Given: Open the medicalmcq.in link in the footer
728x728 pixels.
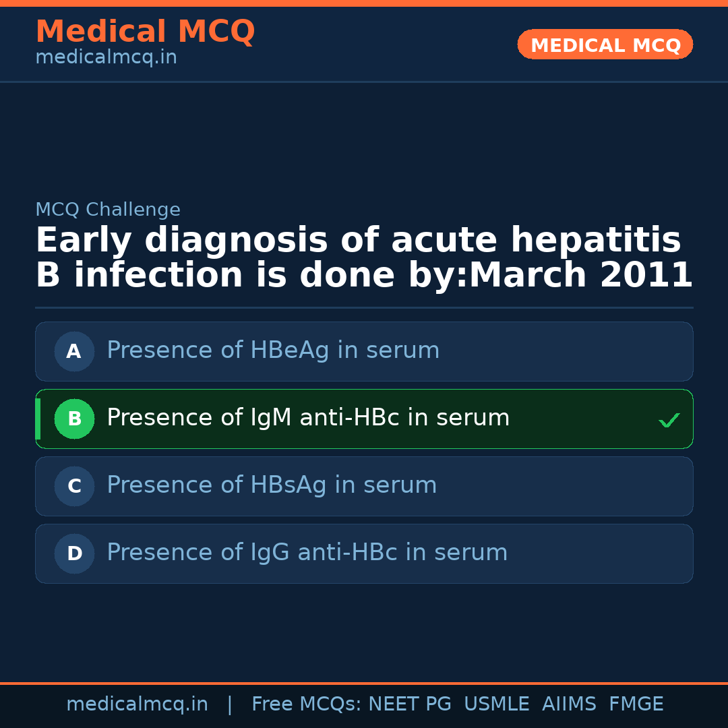Looking at the screenshot, I should tap(137, 704).
